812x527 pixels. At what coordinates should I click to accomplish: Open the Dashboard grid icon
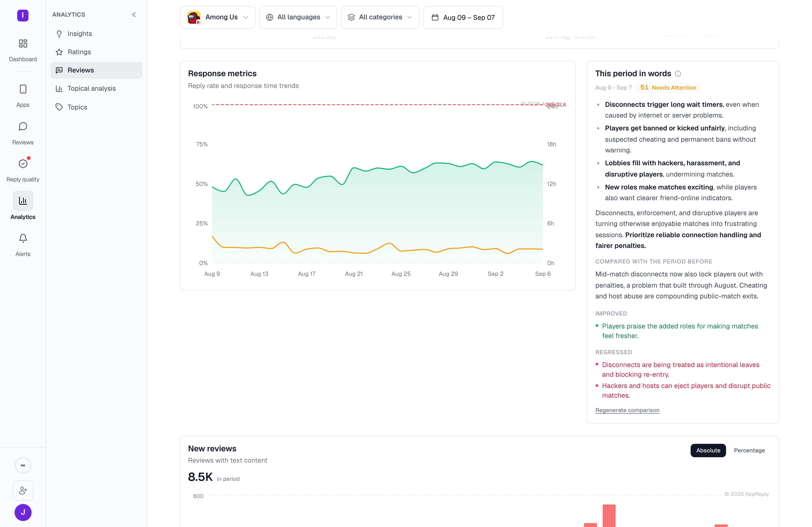click(x=23, y=44)
